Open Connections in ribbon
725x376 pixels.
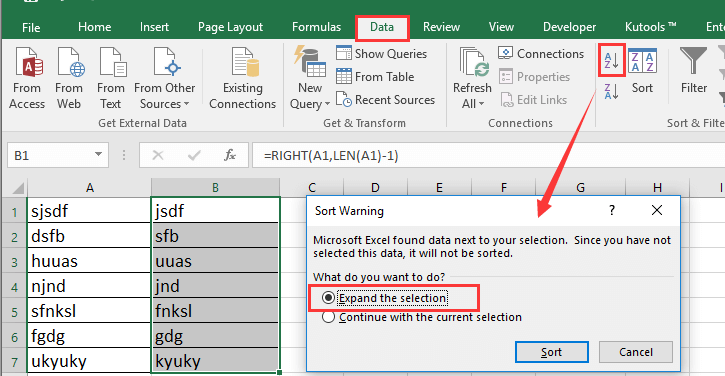541,54
